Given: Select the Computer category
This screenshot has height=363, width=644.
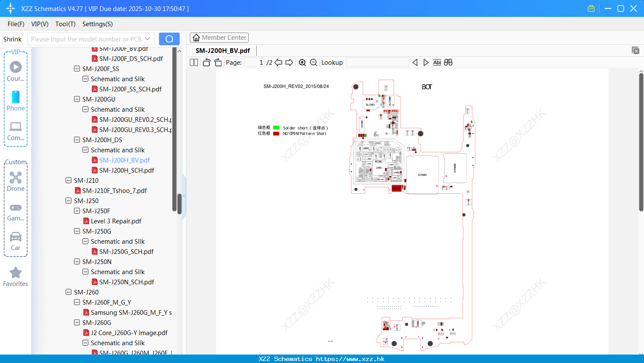Looking at the screenshot, I should (x=16, y=131).
